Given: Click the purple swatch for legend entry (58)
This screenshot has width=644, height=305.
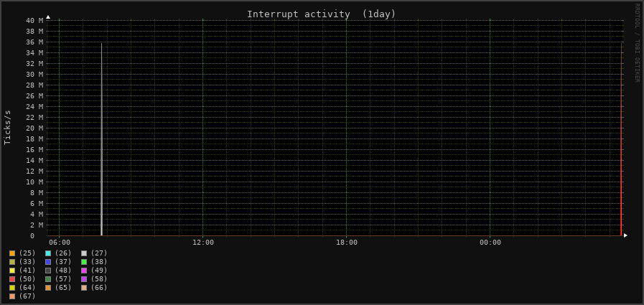Looking at the screenshot, I should 84,279.
